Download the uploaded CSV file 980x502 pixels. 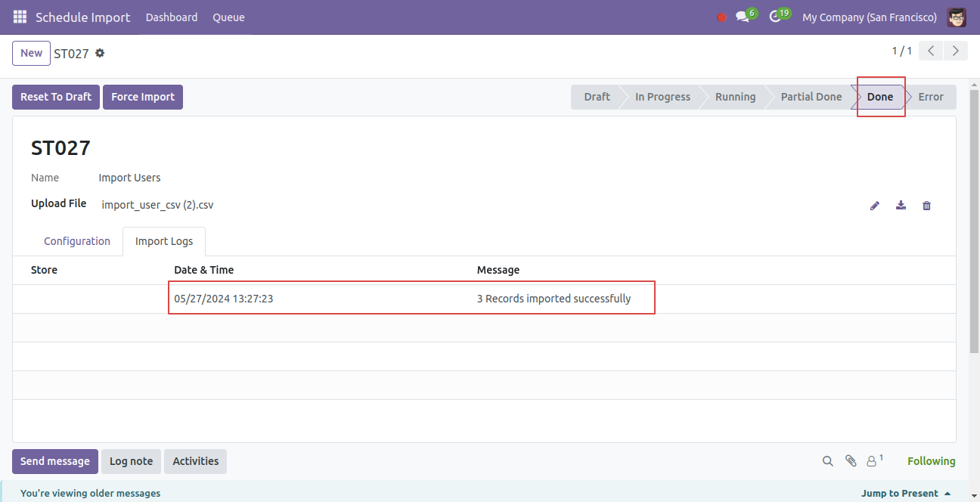tap(901, 205)
